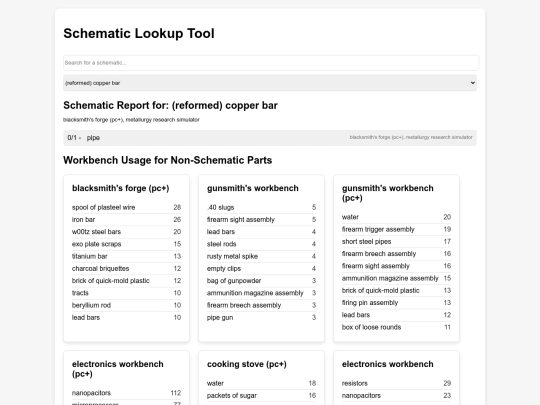Click 'water' in cooking stove (pc+) card
This screenshot has height=405, width=540.
[261, 383]
